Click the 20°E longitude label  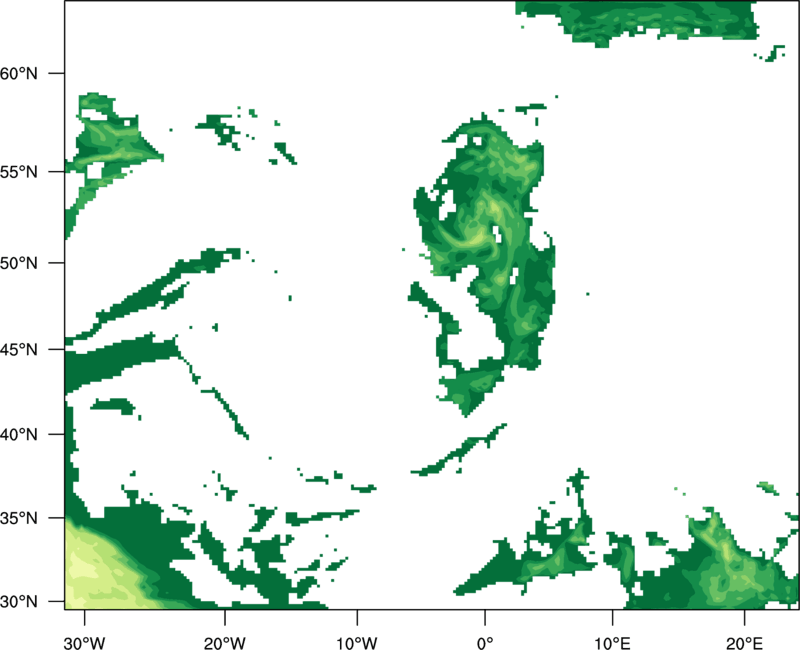tap(744, 643)
